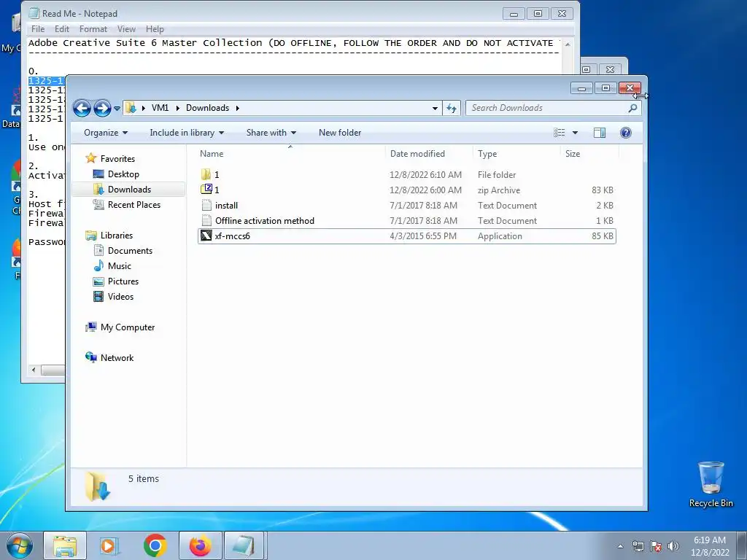
Task: Click the magnifier search icon
Action: (632, 108)
